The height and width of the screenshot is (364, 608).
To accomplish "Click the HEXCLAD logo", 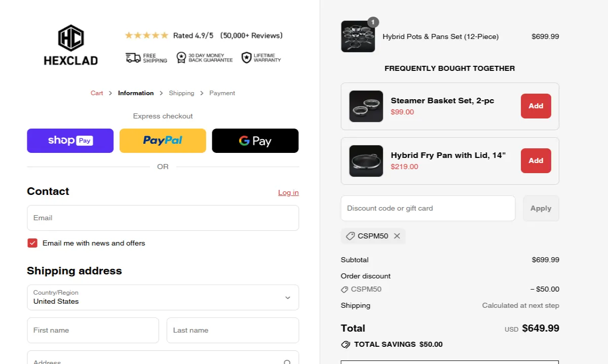I will (70, 45).
